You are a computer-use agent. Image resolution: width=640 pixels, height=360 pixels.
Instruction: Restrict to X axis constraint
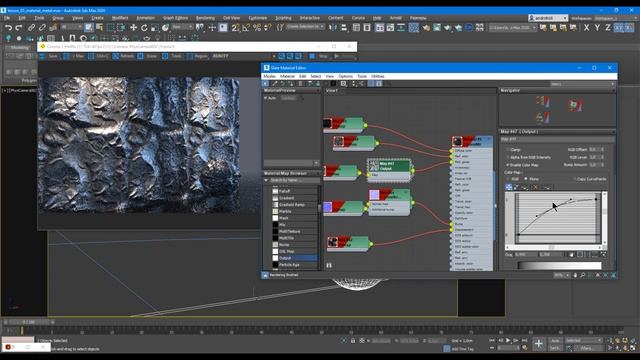587,28
